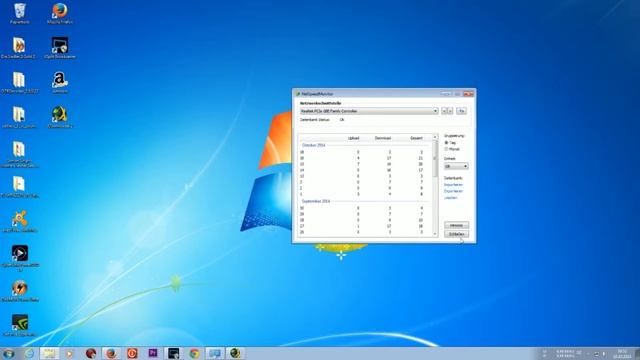Open Adobe Premiere from the taskbar
Viewport: 640px width, 360px height.
pos(153,353)
